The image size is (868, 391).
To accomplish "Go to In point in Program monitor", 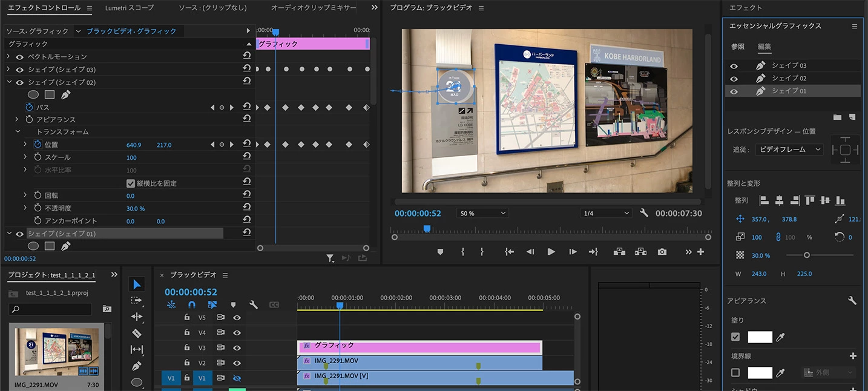I will point(510,252).
